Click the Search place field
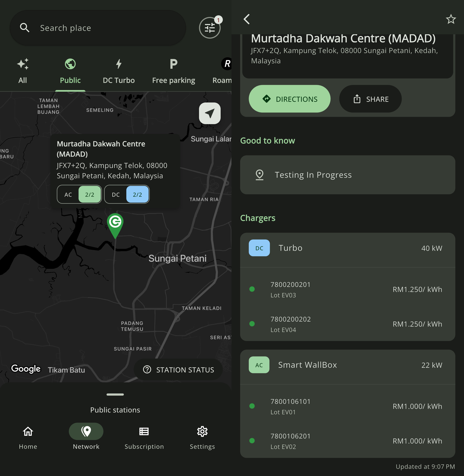464x476 pixels. (98, 28)
